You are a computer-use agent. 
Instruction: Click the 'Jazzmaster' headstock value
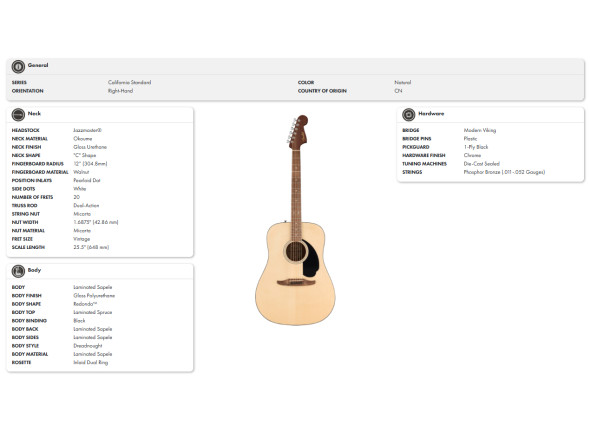[87, 130]
